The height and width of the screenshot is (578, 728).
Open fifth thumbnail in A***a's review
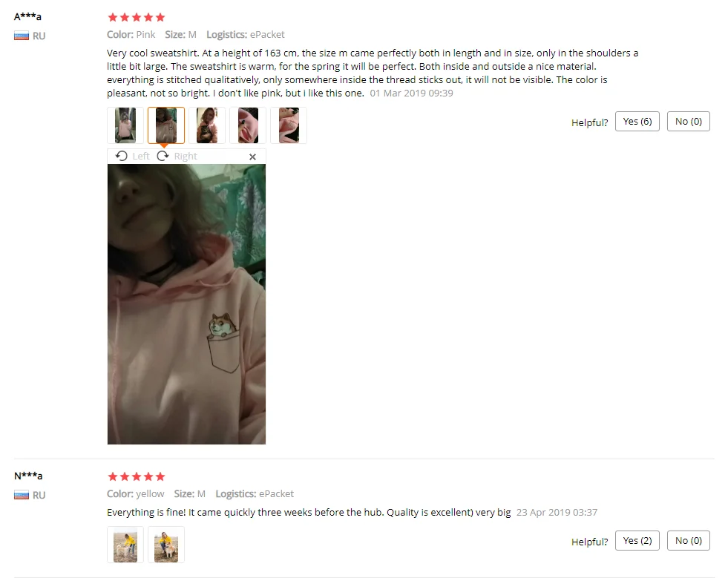289,125
